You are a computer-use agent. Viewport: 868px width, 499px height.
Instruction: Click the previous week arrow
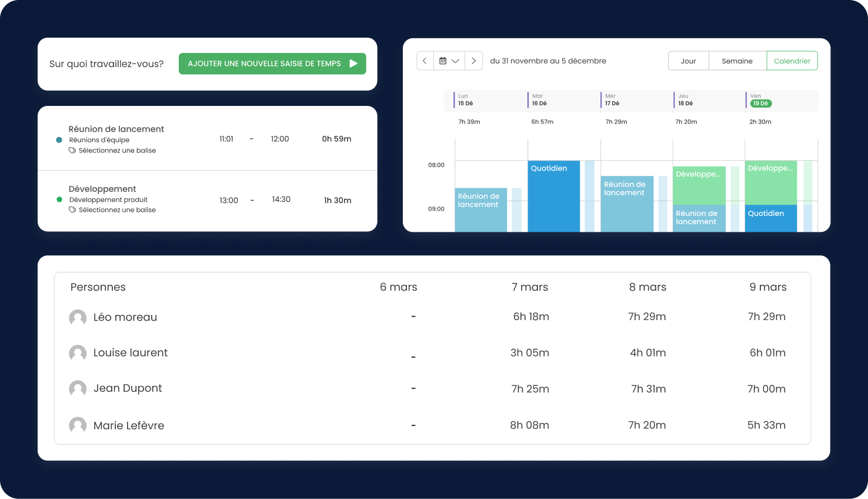425,61
